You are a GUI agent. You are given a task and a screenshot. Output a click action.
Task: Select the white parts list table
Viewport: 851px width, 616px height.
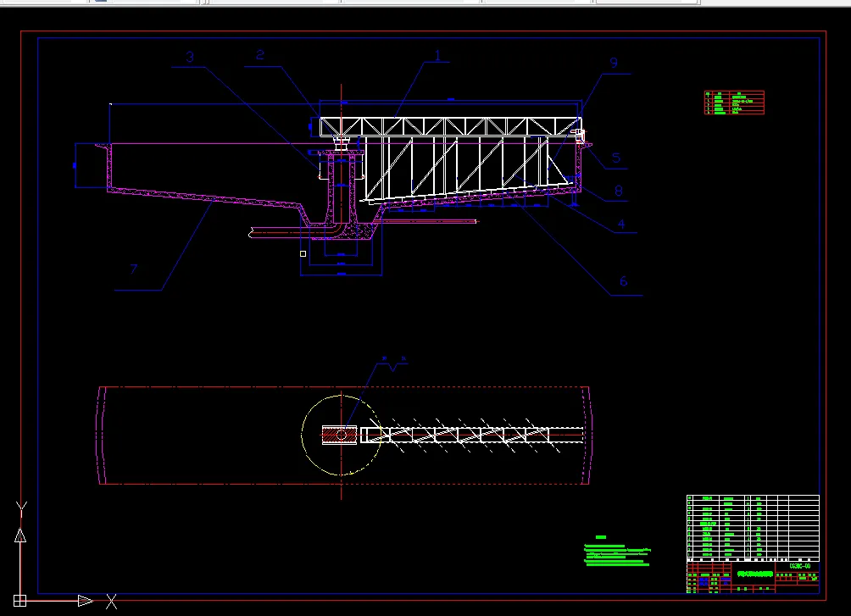(753, 528)
